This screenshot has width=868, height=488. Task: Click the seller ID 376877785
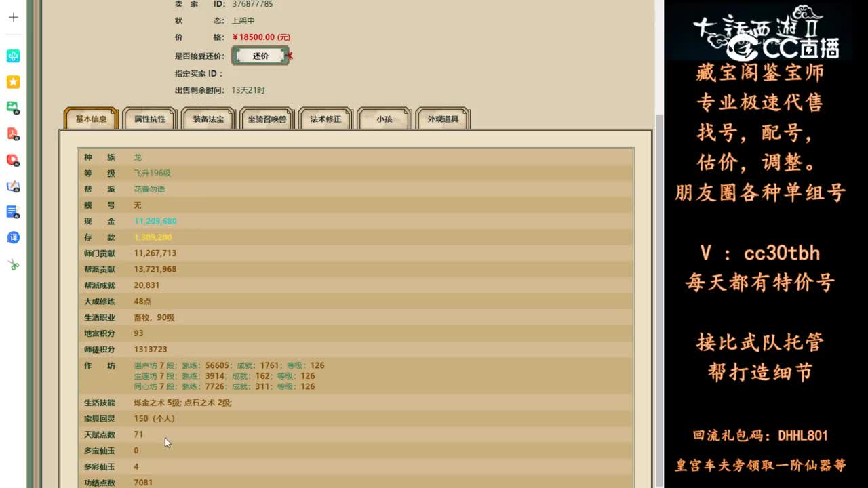[252, 4]
